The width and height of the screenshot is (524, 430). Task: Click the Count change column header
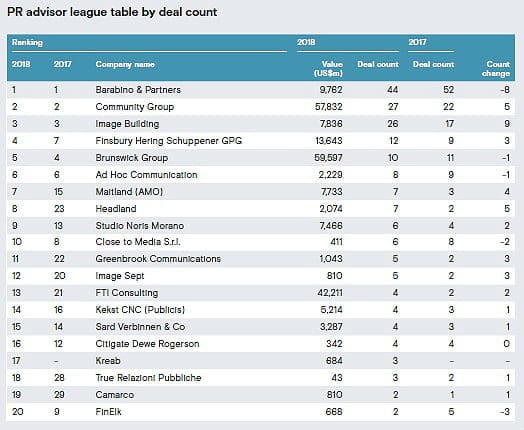tap(496, 68)
